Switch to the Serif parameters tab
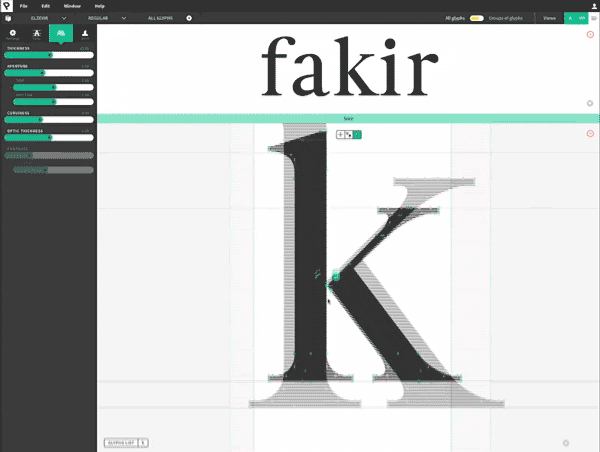 [85, 34]
